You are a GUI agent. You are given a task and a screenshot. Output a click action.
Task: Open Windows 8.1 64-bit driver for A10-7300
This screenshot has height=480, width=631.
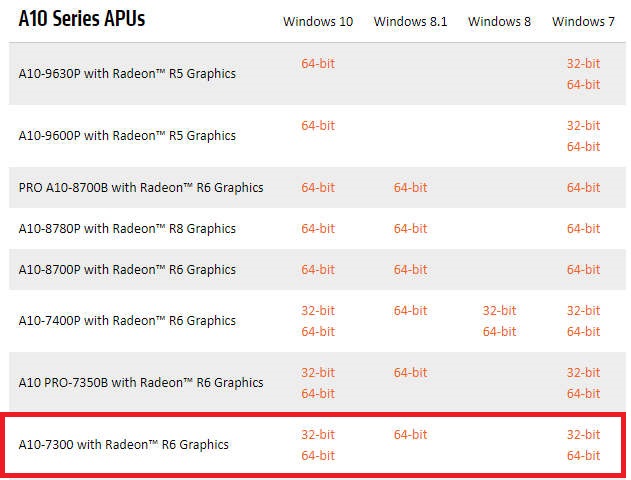click(410, 435)
